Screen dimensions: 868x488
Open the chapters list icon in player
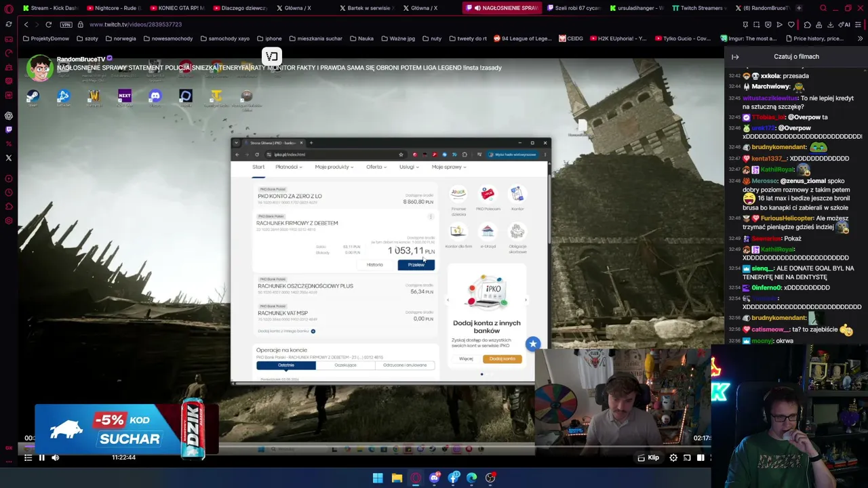28,457
